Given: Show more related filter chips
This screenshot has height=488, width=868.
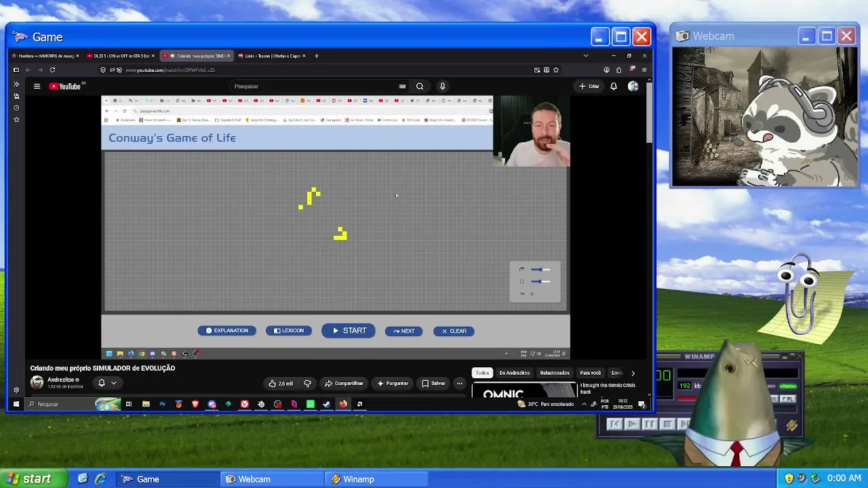Looking at the screenshot, I should [633, 373].
